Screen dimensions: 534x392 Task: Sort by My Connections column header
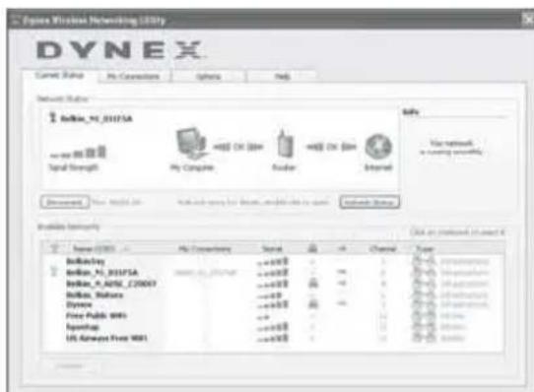click(x=205, y=249)
